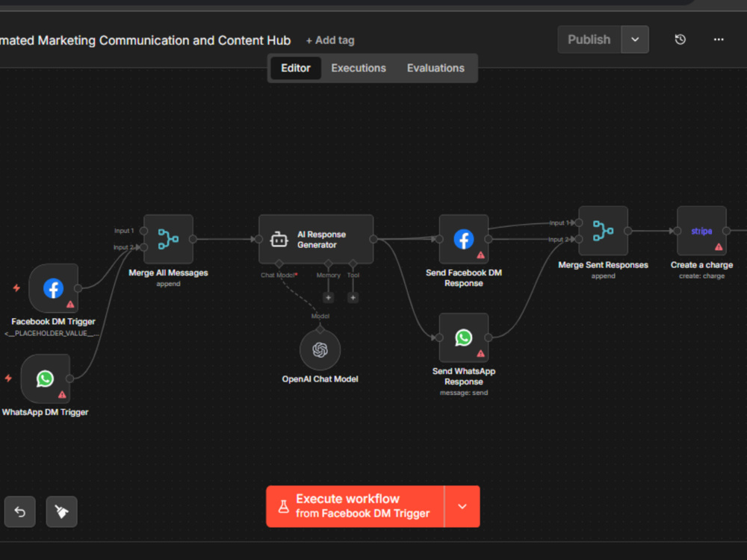Click the flask icon in Execute workflow button
Image resolution: width=747 pixels, height=560 pixels.
[x=283, y=506]
